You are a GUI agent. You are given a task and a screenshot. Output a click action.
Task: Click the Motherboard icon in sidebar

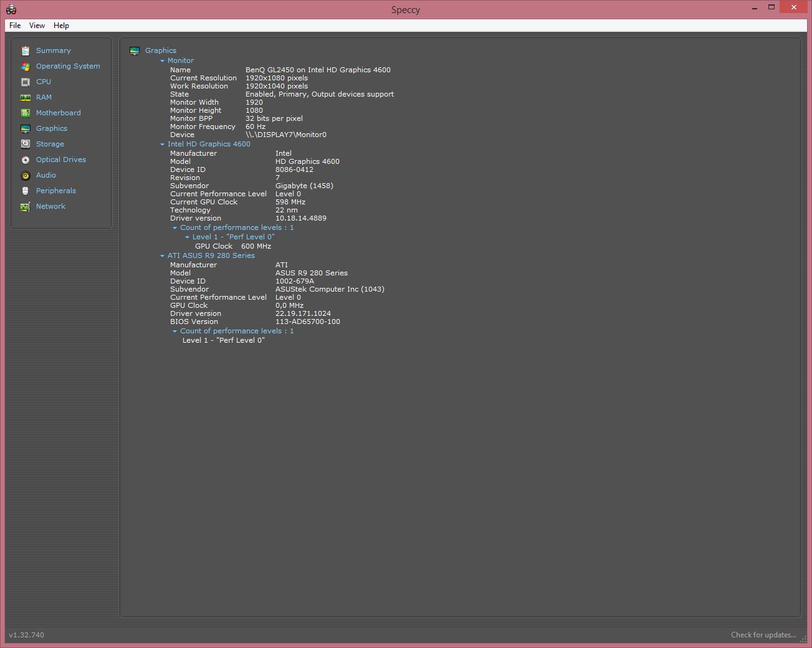tap(25, 113)
